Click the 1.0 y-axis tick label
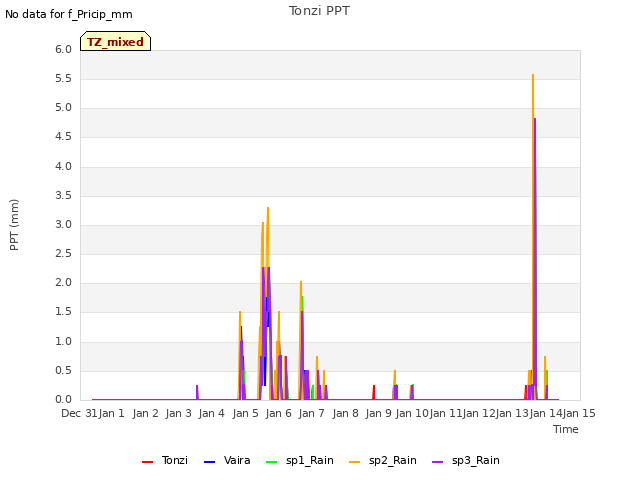The image size is (640, 480). pyautogui.click(x=63, y=342)
